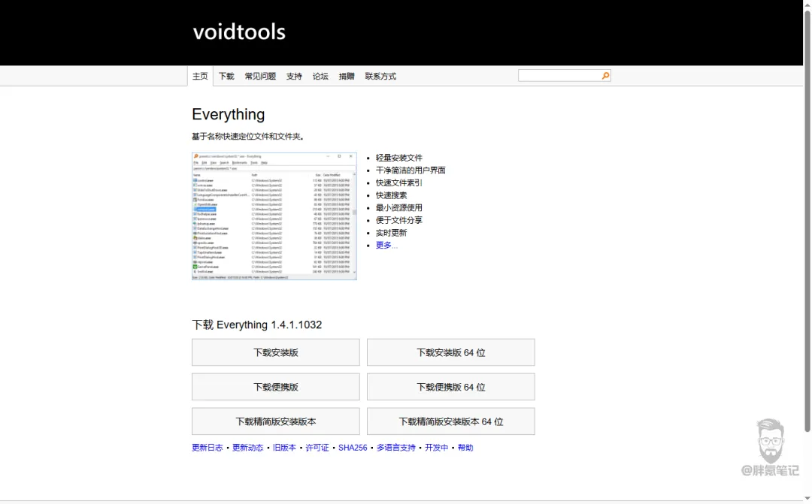The image size is (812, 504).
Task: Visit the 论坛 page
Action: pos(320,76)
